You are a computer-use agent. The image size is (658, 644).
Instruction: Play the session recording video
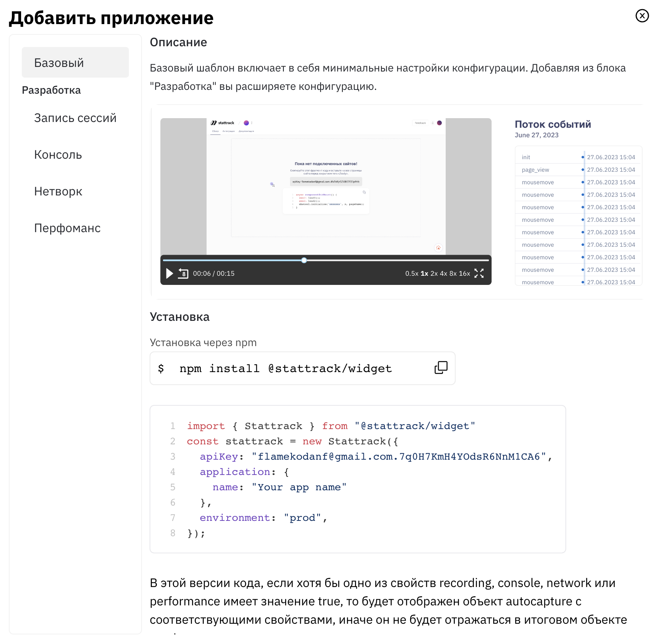pyautogui.click(x=169, y=273)
